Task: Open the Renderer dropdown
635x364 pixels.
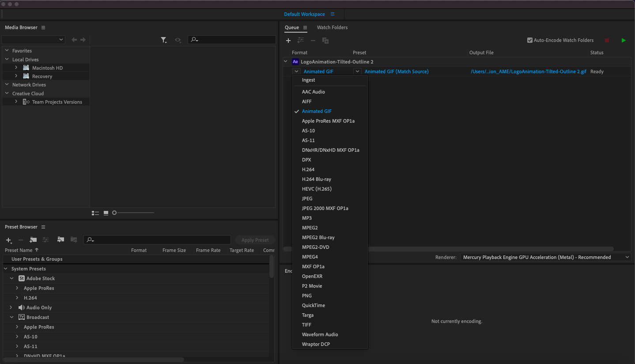Action: 627,257
